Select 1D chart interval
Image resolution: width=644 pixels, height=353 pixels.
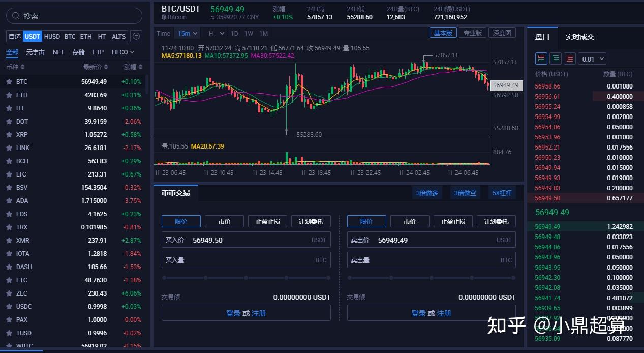tap(234, 33)
